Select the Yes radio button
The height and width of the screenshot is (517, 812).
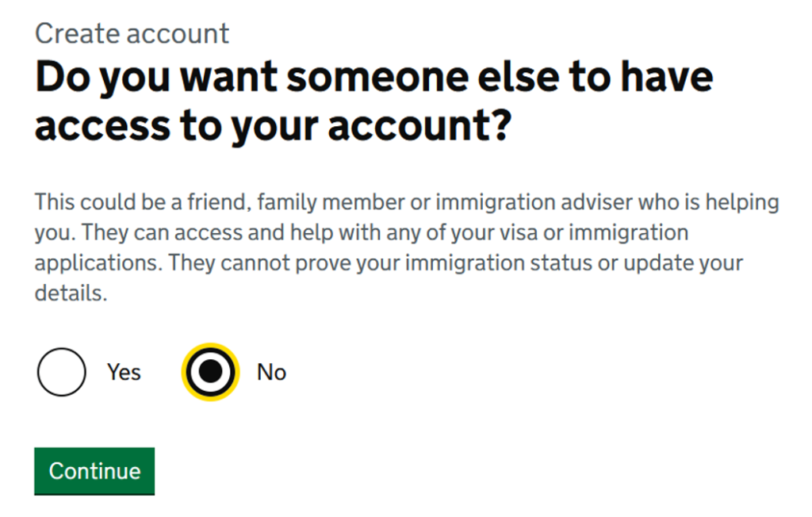click(61, 372)
